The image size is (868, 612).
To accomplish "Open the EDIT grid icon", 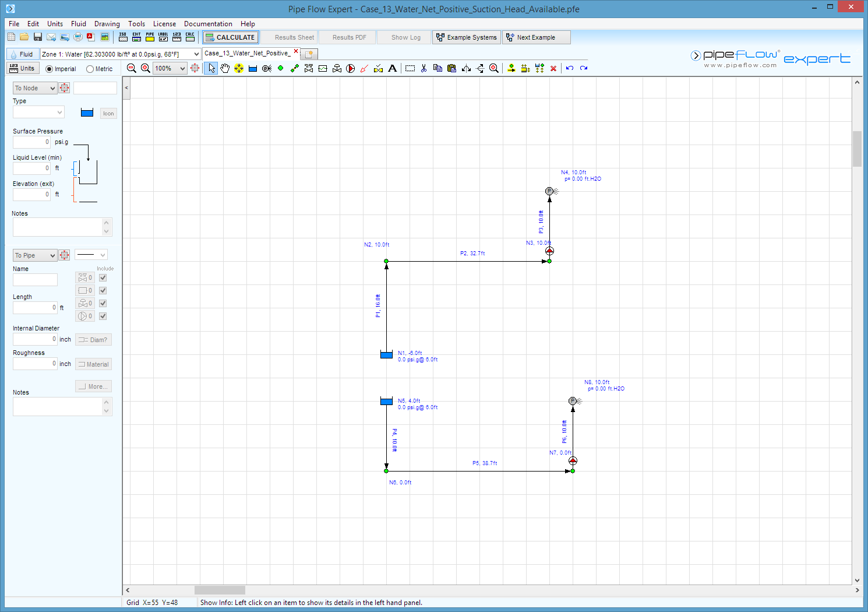I will [136, 37].
